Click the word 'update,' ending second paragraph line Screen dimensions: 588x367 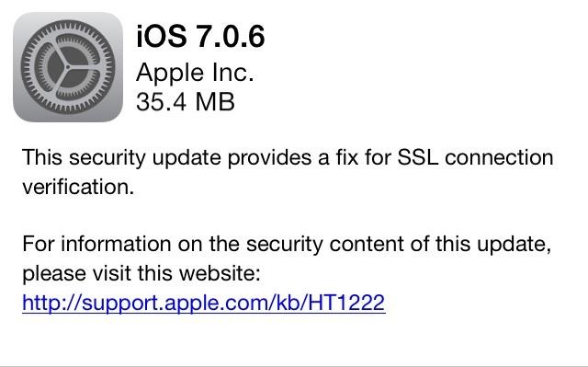pos(514,245)
